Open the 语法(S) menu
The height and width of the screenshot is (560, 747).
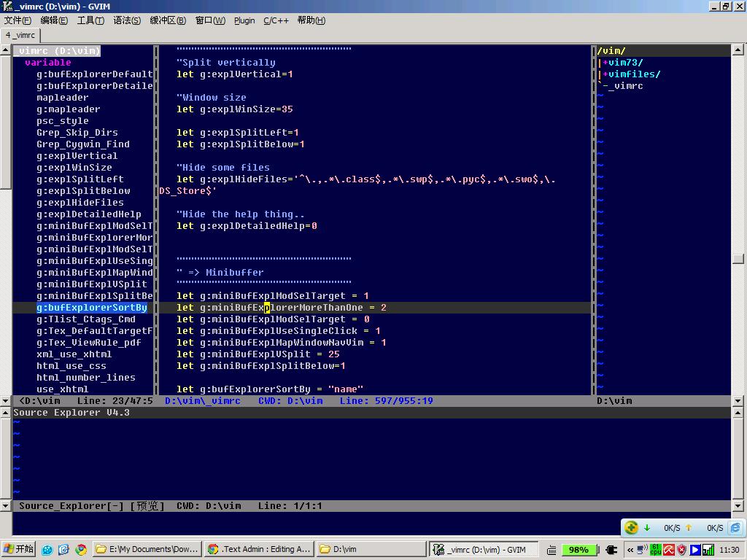(x=127, y=20)
